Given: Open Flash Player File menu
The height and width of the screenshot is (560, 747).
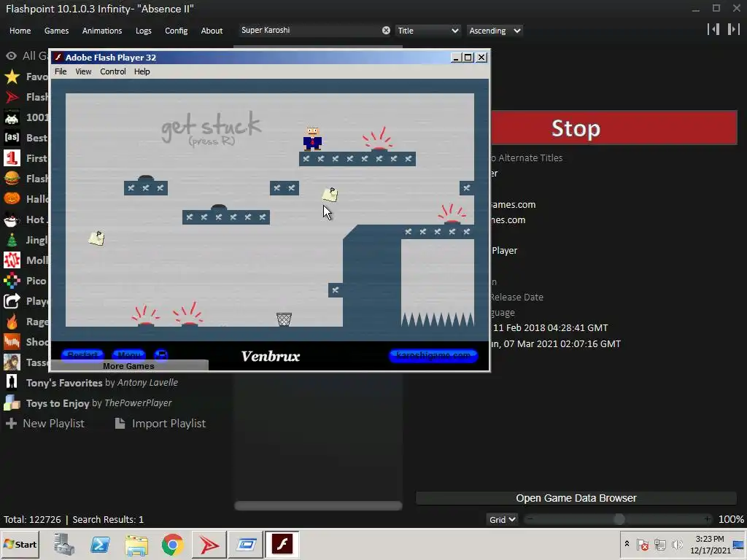Looking at the screenshot, I should point(61,71).
